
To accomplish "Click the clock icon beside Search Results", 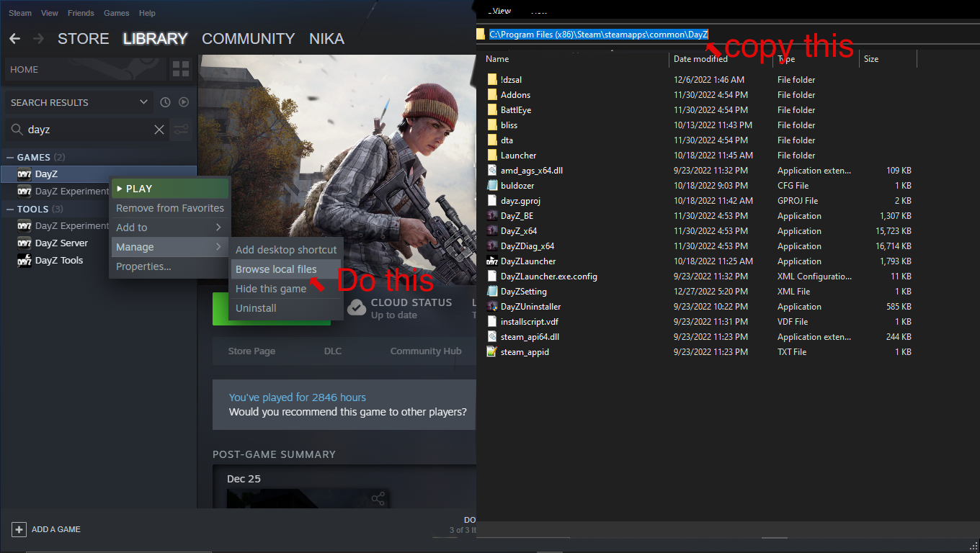I will [165, 102].
